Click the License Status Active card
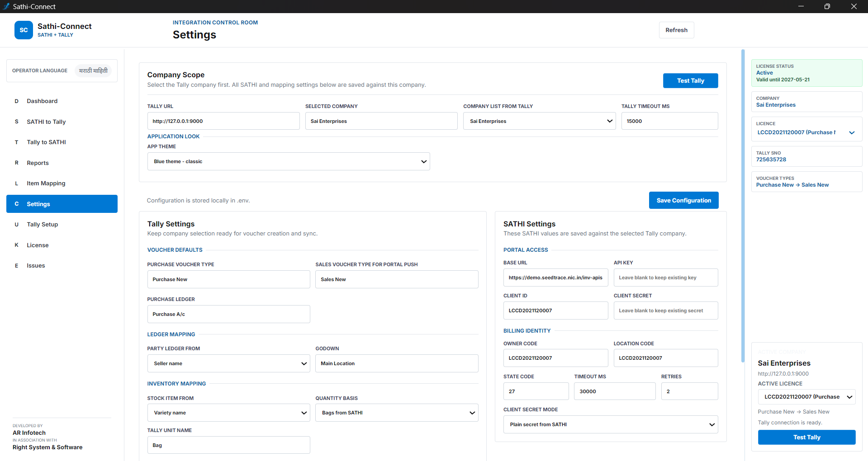868x461 pixels. pos(806,73)
